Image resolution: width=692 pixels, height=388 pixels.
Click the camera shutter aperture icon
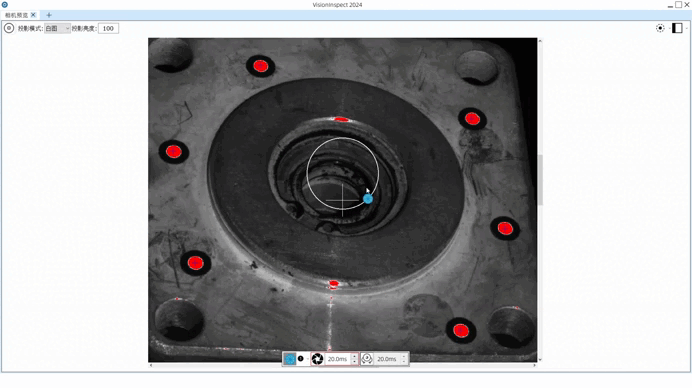pos(317,359)
